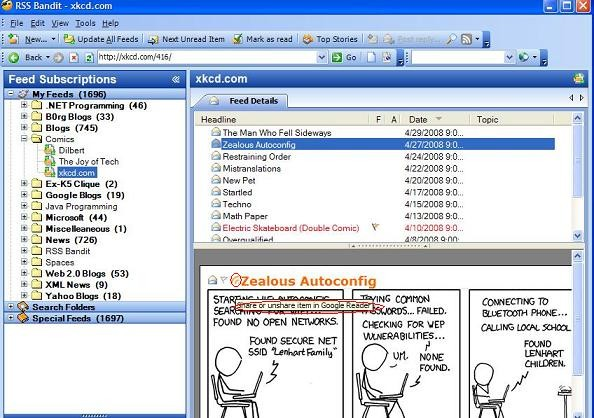594x418 pixels.
Task: Click the green Back arrow icon
Action: 14,58
